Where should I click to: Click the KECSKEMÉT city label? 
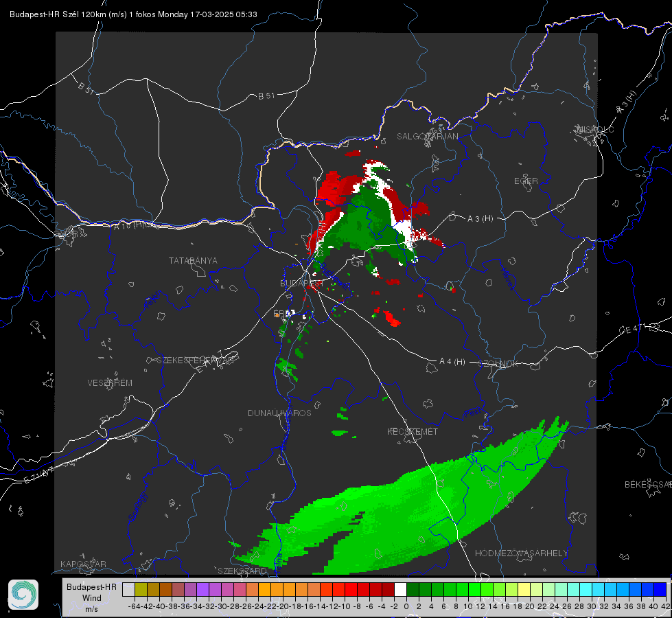pos(413,432)
